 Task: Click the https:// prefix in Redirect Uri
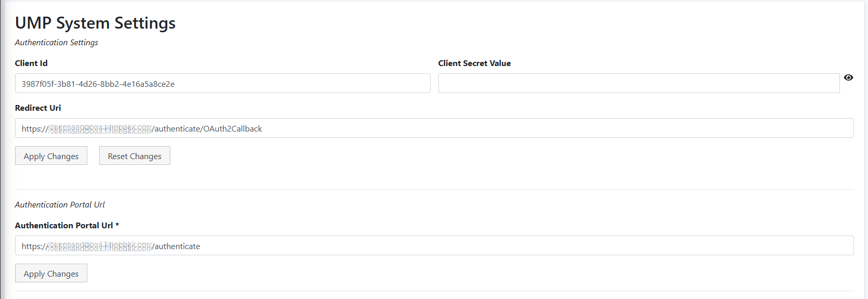click(x=34, y=129)
